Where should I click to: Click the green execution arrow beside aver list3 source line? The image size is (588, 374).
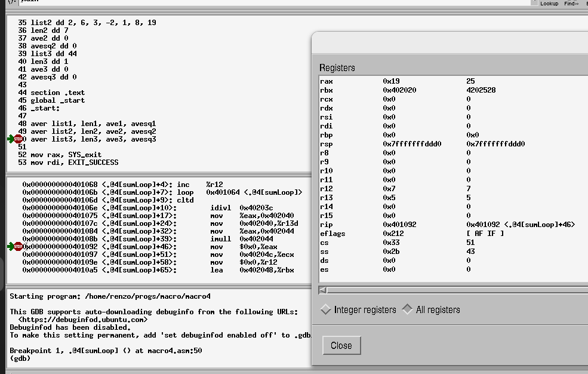tap(11, 139)
